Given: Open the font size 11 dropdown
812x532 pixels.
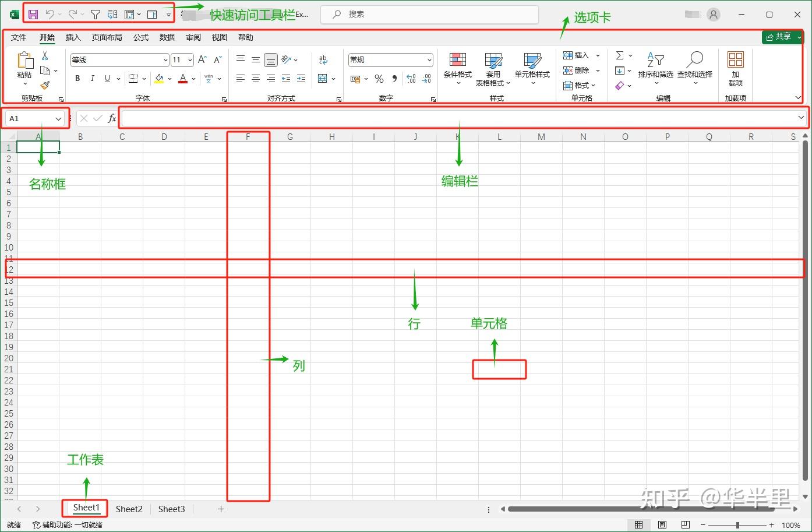Looking at the screenshot, I should tap(190, 60).
